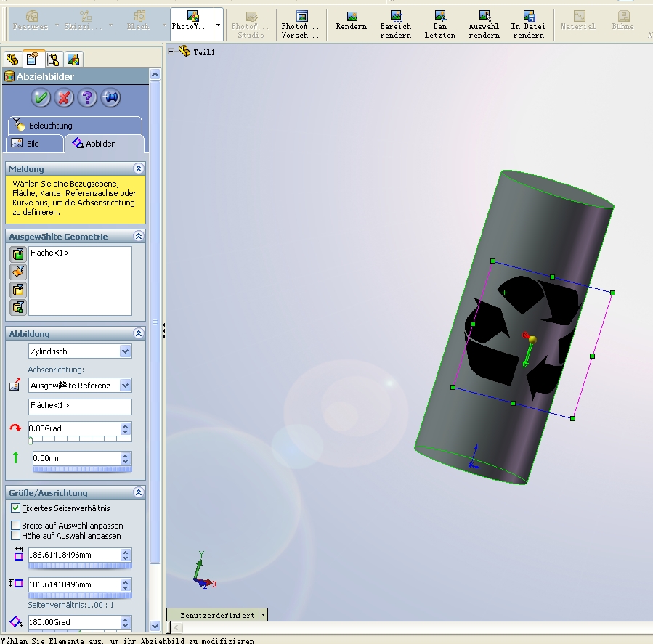The image size is (653, 644).
Task: Open the FeatureManager tree tab icon
Action: pyautogui.click(x=12, y=59)
